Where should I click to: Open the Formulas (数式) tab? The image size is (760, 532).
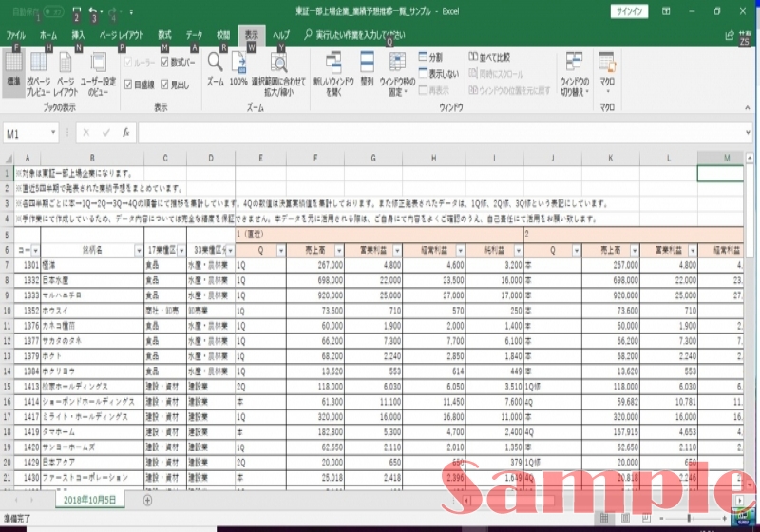tap(164, 35)
